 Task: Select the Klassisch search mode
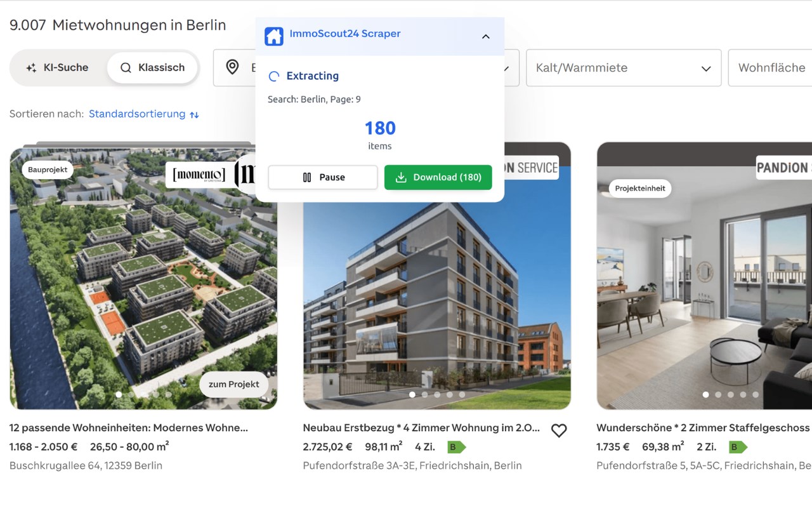(152, 67)
